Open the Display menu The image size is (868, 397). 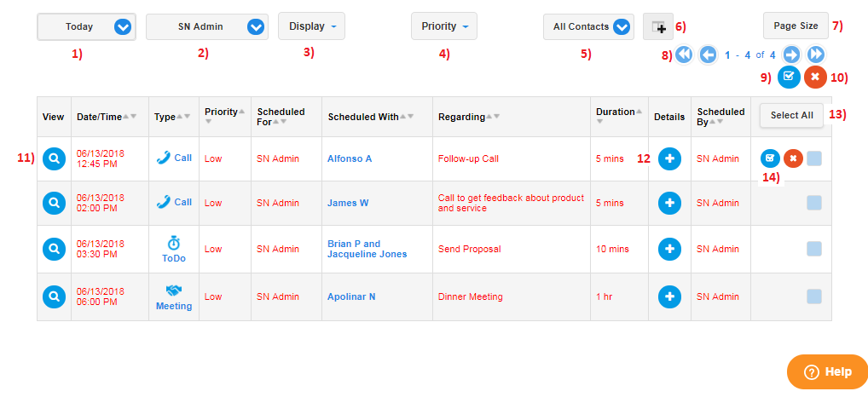pos(312,26)
